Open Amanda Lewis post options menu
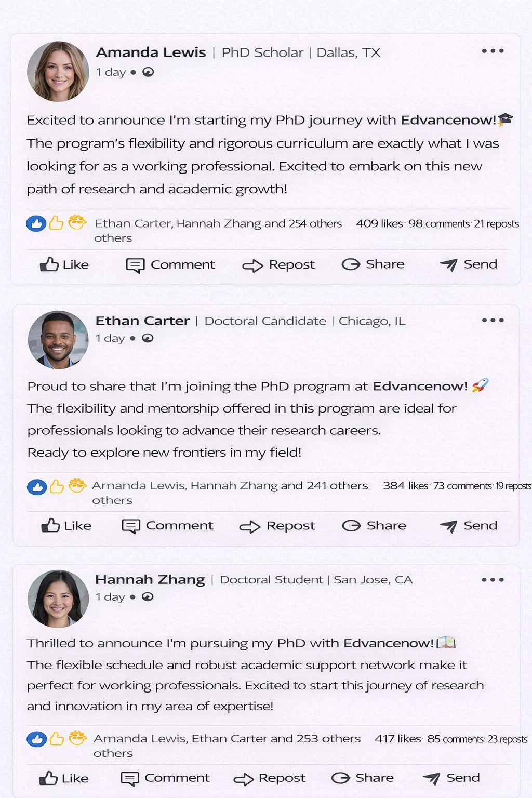Viewport: 532px width, 798px height. [x=493, y=51]
